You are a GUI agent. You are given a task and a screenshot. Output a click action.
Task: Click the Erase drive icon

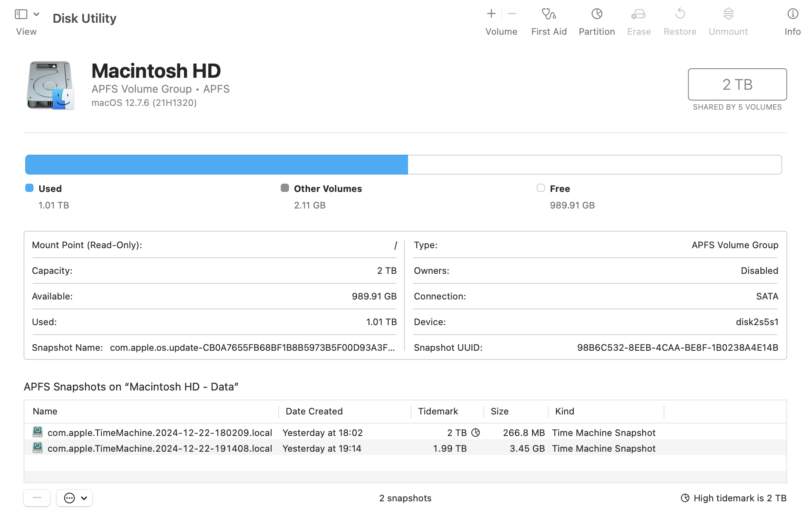pos(638,14)
